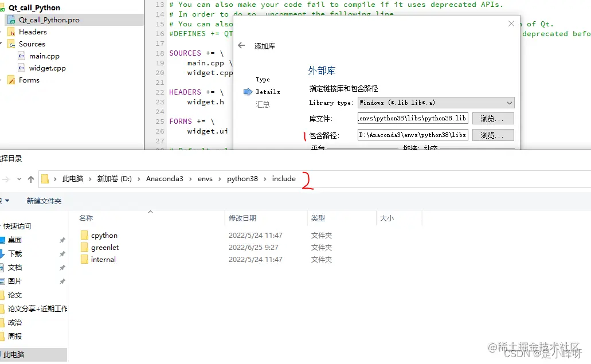Click the Qt_call_Python project root
This screenshot has height=364, width=591.
[x=34, y=7]
